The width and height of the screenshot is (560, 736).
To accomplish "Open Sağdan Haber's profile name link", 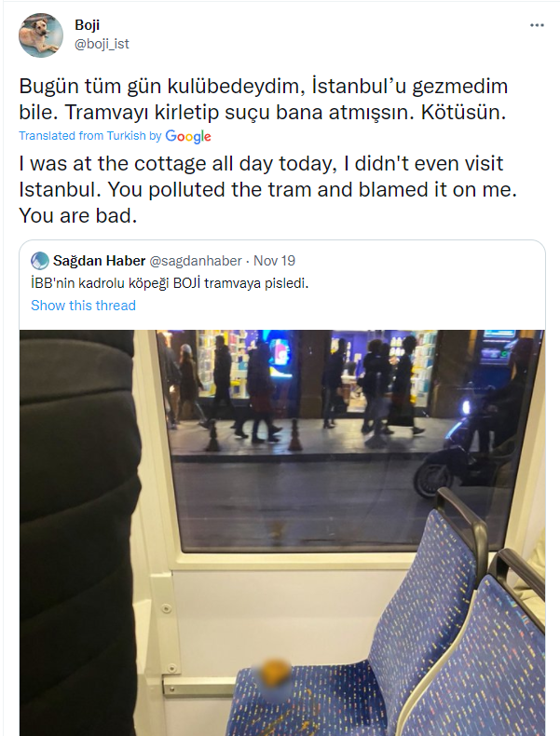I will [96, 261].
